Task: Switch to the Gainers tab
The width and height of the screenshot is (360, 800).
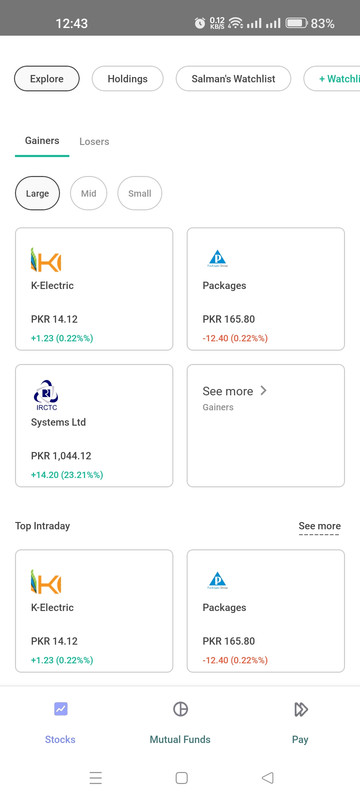Action: (42, 140)
